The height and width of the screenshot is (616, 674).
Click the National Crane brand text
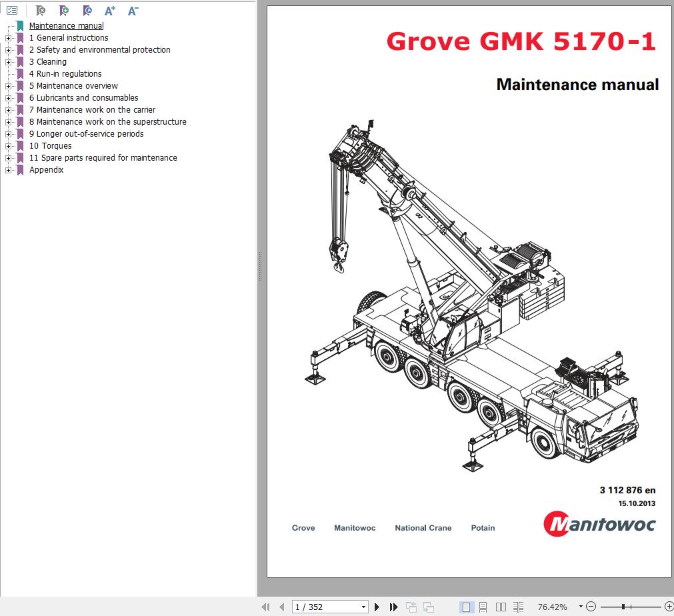coord(423,528)
